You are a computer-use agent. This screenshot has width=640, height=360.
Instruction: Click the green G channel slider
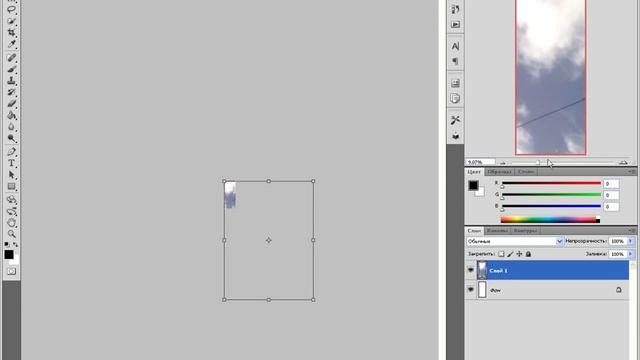(551, 195)
